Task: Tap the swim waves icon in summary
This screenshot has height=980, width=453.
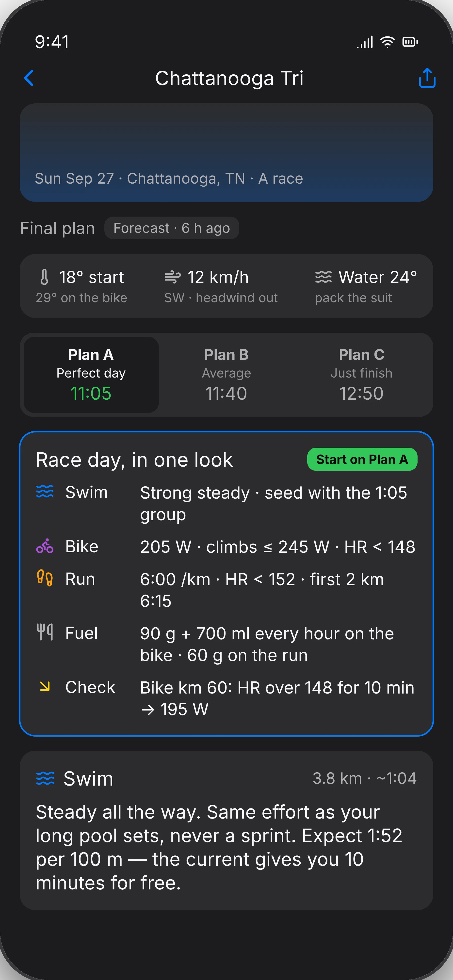Action: tap(45, 491)
